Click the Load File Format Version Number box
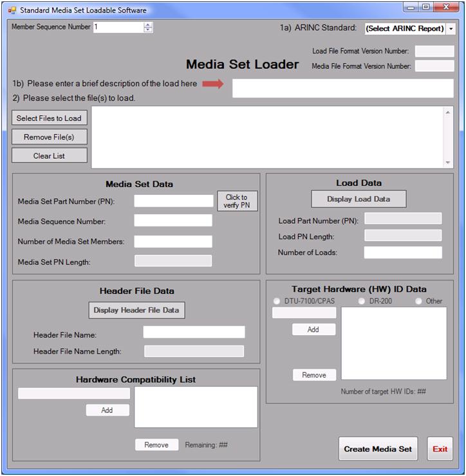Screen dimensions: 466x476 434,51
